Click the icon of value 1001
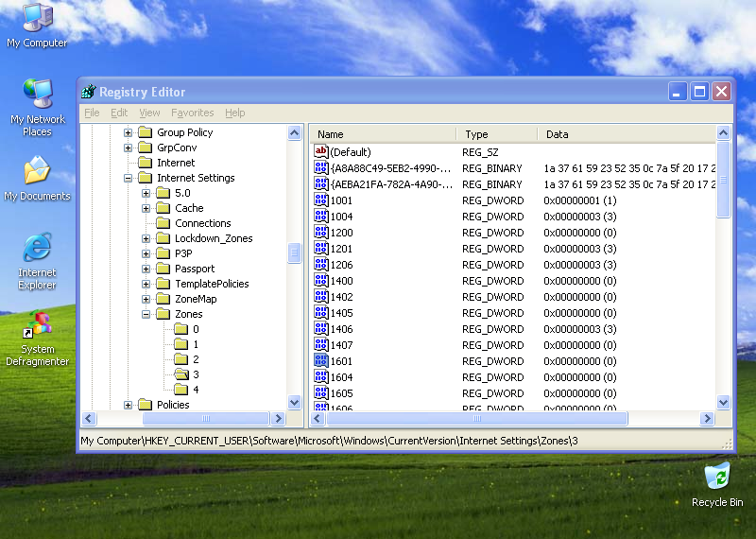This screenshot has height=539, width=756. (x=320, y=200)
